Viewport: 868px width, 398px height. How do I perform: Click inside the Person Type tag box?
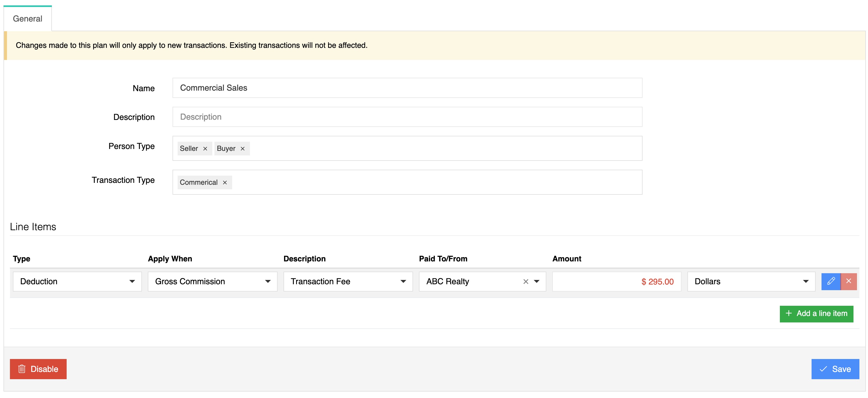[x=438, y=149]
